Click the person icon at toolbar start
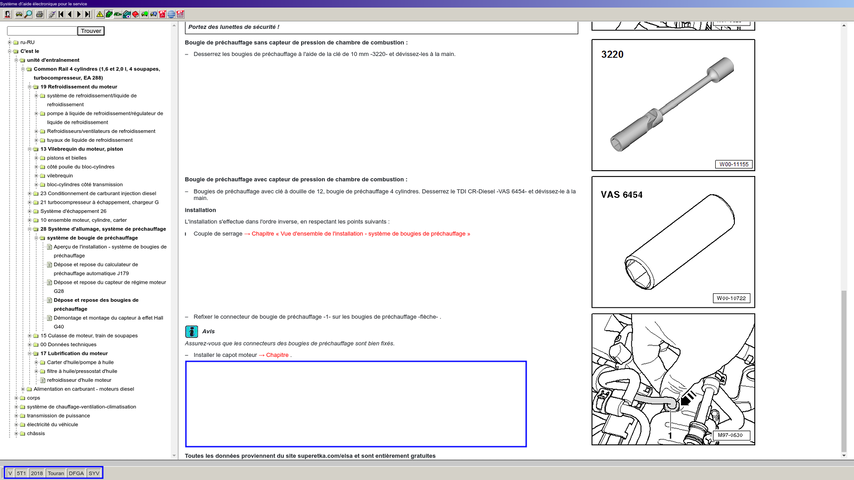The image size is (854, 480). click(x=9, y=14)
